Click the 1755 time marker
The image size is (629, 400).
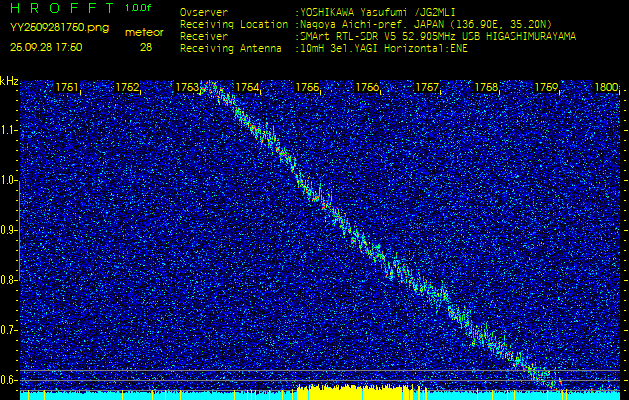coord(307,88)
